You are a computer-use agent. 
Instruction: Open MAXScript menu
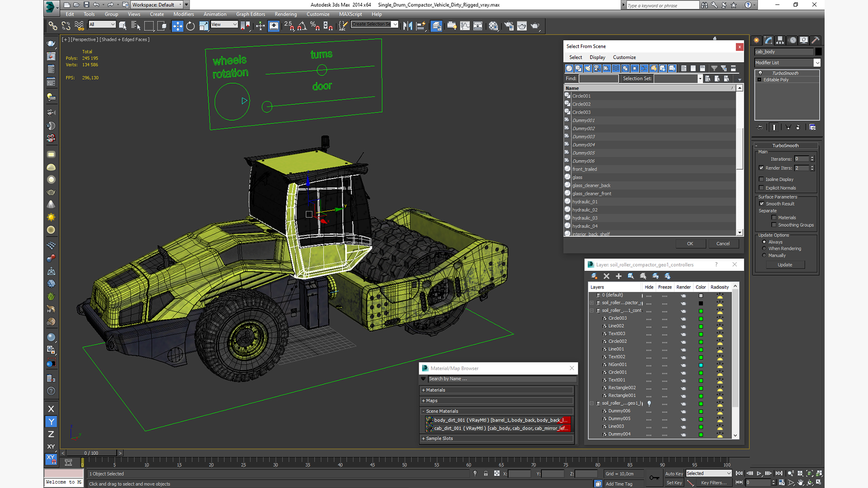(350, 14)
